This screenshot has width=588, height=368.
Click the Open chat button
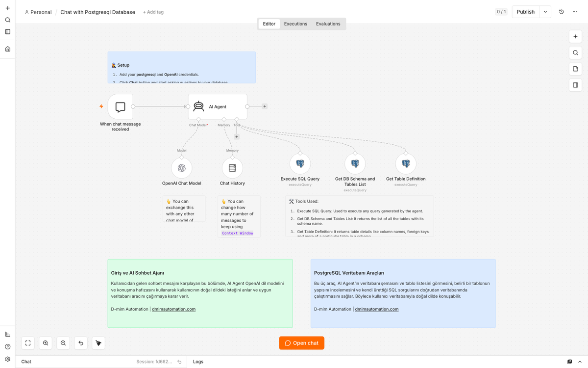click(x=302, y=343)
